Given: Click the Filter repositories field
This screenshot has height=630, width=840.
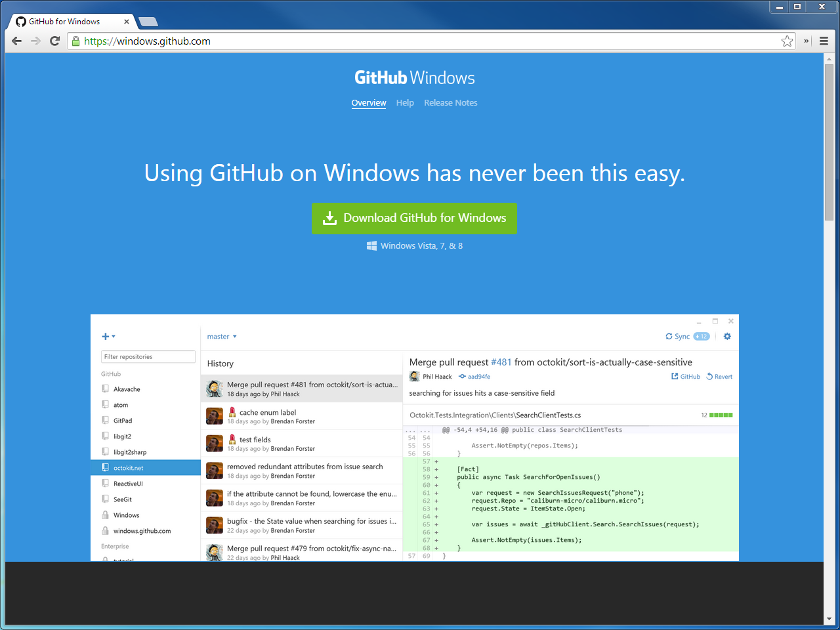Looking at the screenshot, I should 148,357.
